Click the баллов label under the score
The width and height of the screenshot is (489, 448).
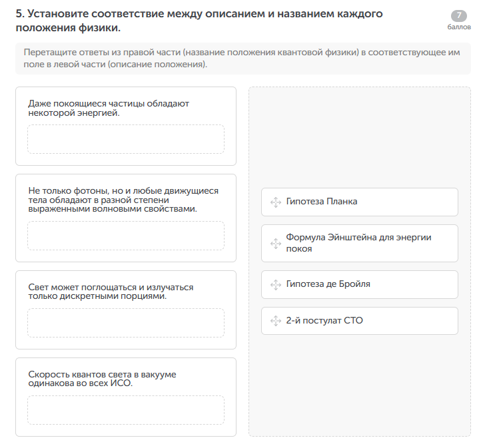[459, 27]
